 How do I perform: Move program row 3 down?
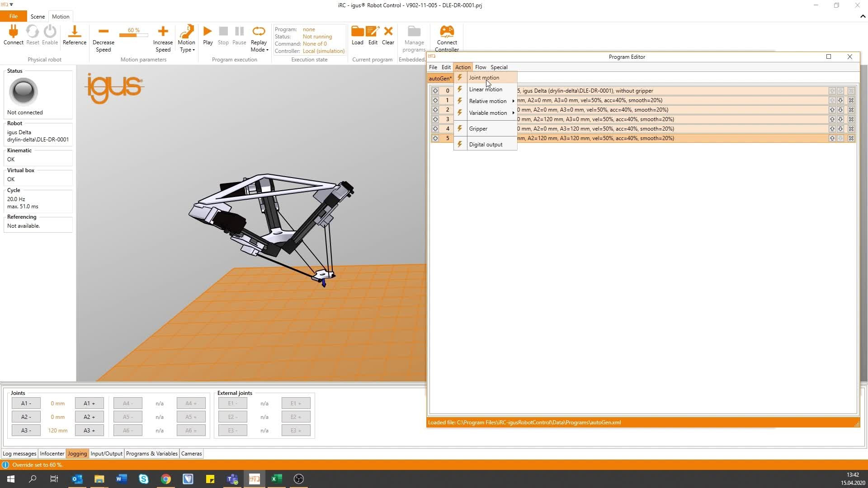[840, 119]
